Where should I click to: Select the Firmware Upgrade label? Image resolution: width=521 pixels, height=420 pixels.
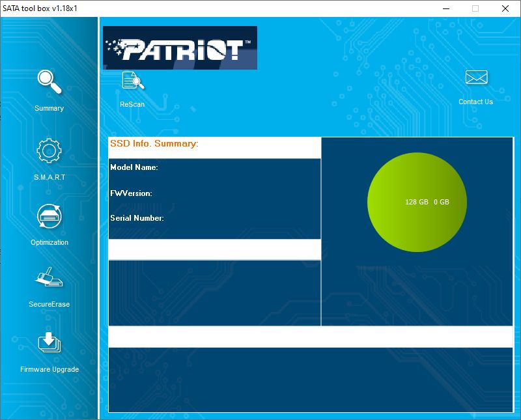click(x=49, y=369)
